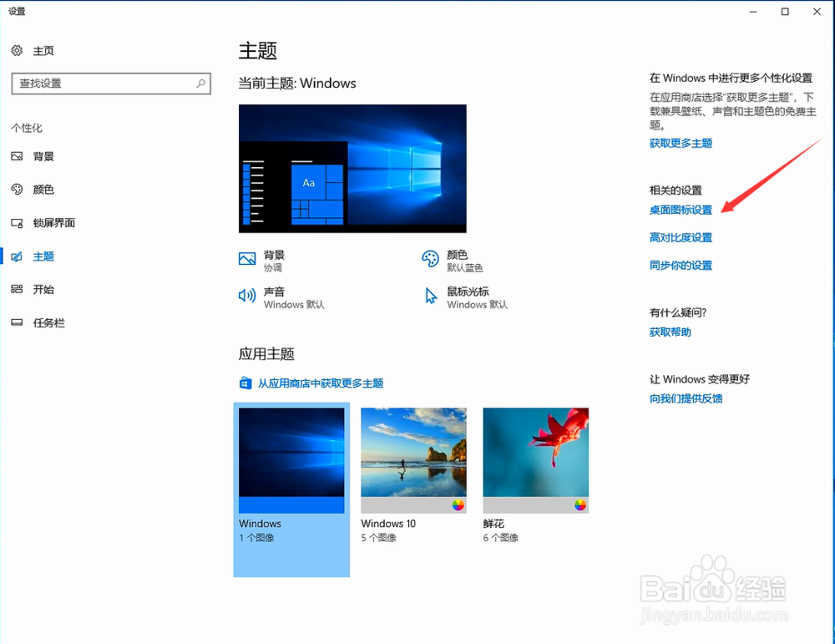Open 鼠标光标 Windows 默认 setting

pos(477,297)
